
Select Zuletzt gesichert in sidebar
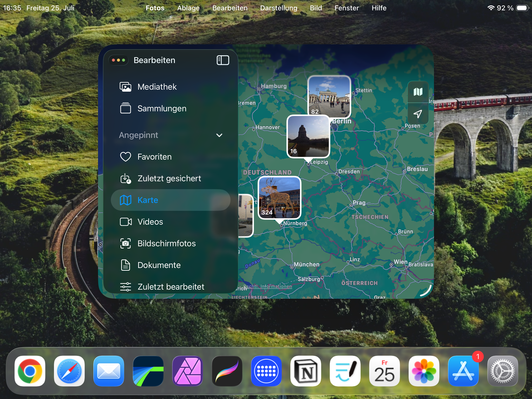pos(169,178)
